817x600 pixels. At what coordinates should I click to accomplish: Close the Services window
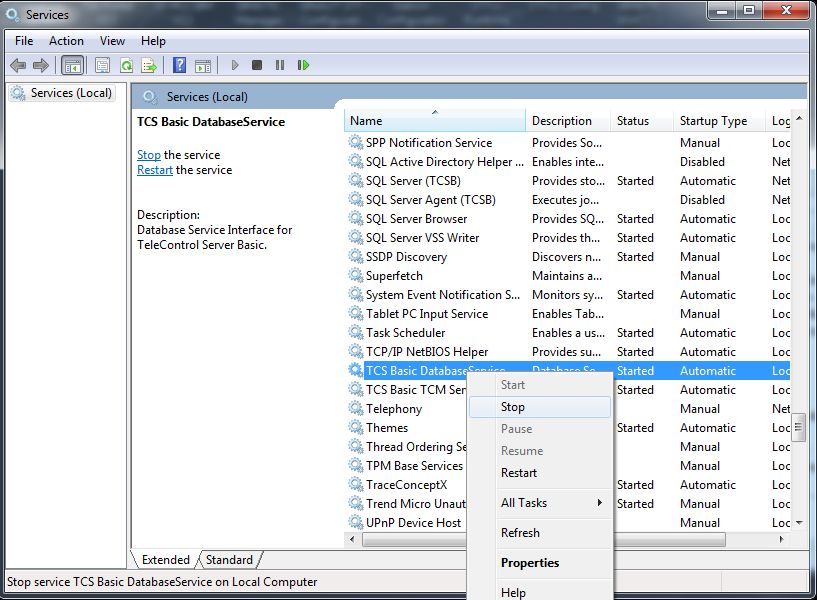point(786,11)
